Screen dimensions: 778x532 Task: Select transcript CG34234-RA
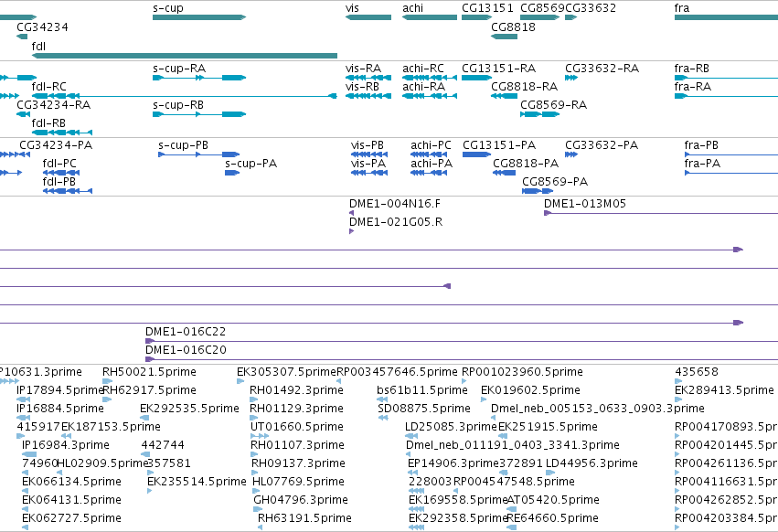pyautogui.click(x=24, y=114)
